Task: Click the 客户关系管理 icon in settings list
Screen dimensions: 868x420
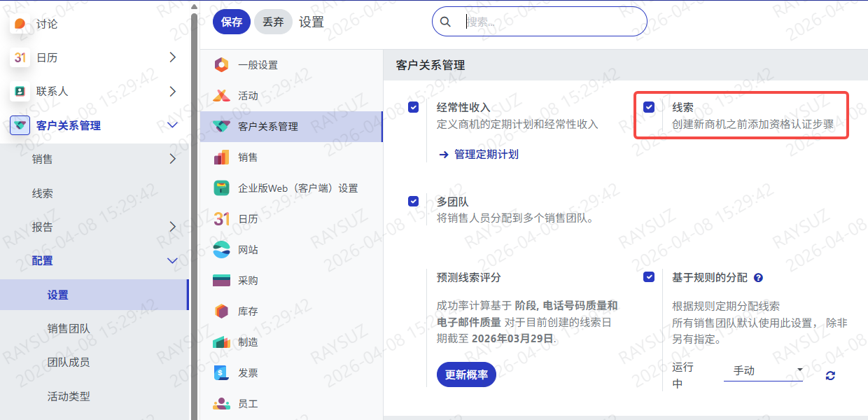Action: pos(221,127)
